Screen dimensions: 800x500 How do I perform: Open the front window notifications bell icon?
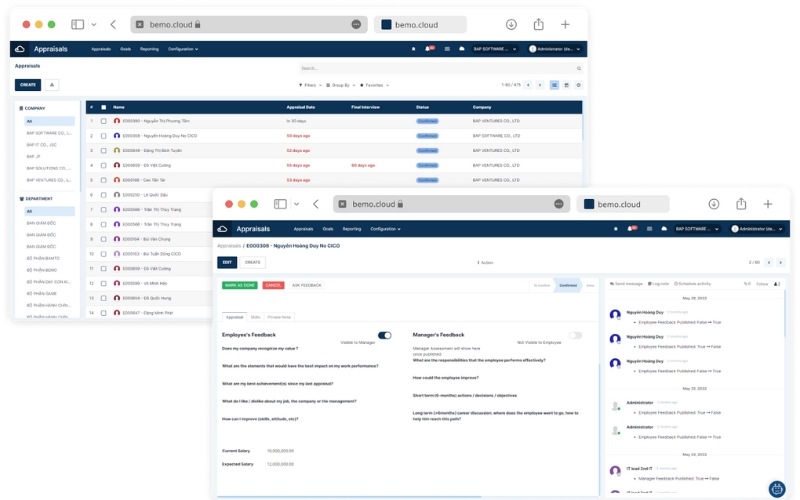[x=631, y=229]
